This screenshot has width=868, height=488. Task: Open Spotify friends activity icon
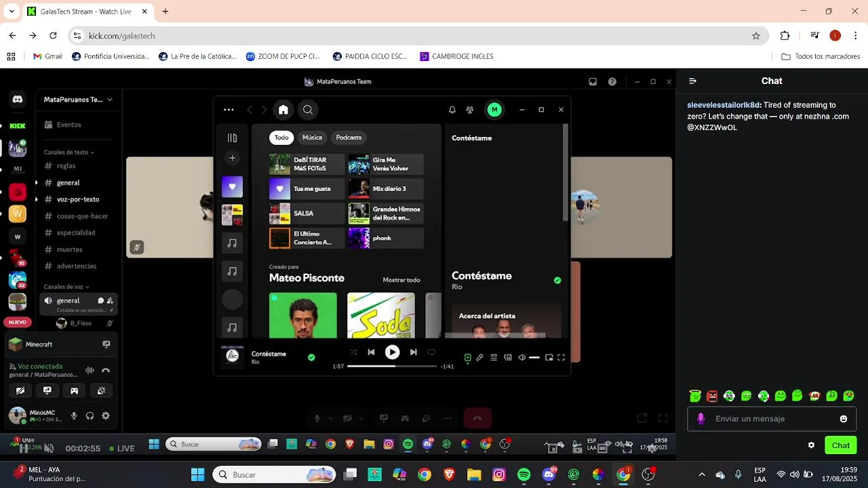point(470,110)
